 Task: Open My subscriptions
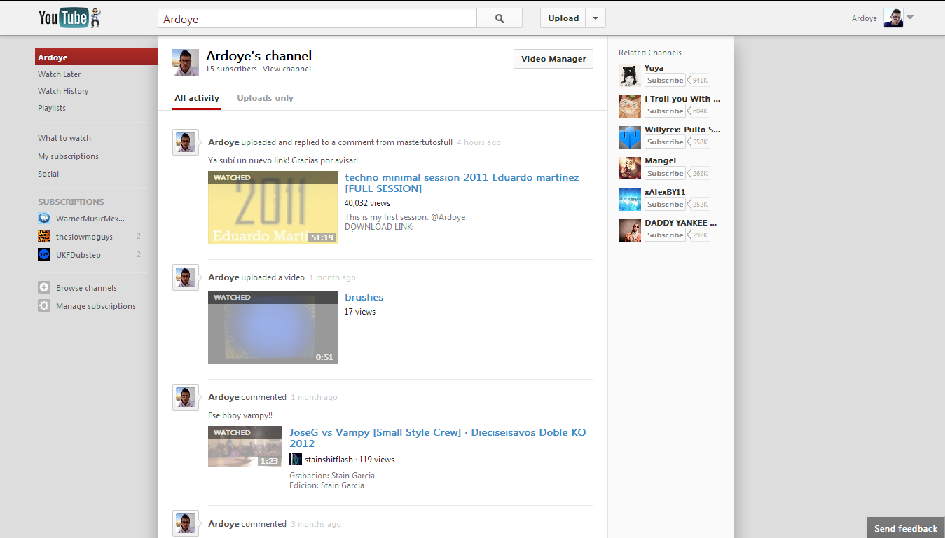point(68,156)
